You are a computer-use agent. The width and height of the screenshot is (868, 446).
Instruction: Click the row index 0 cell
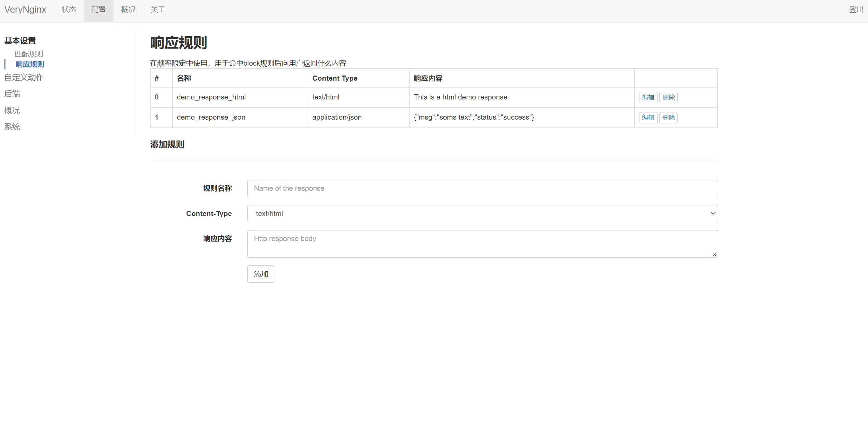click(161, 97)
